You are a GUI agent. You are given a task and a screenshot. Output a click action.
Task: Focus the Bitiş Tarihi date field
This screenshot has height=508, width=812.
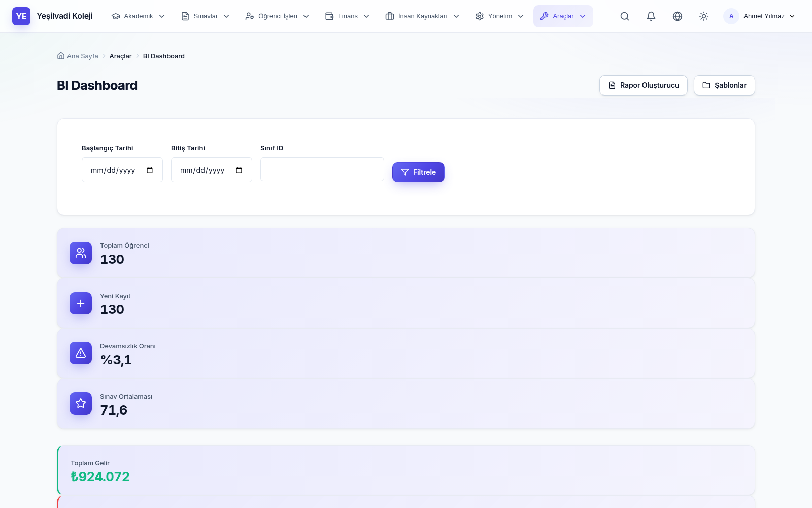click(212, 170)
